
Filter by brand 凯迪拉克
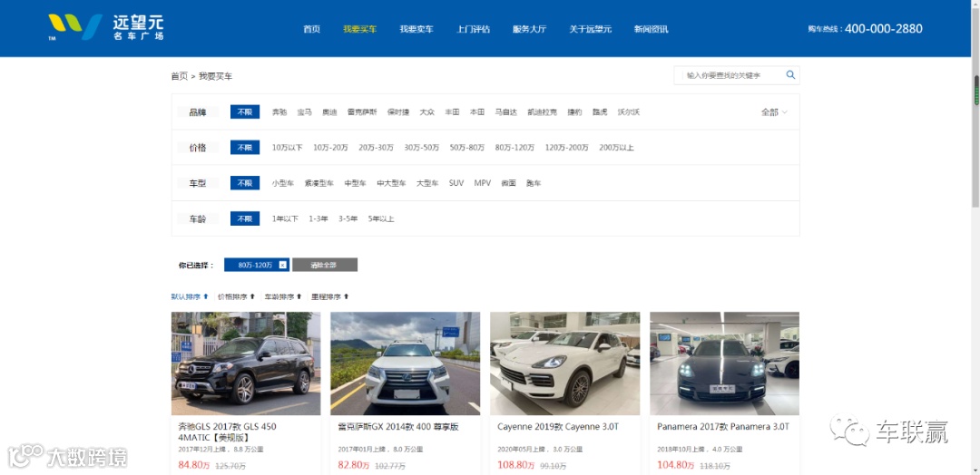543,112
